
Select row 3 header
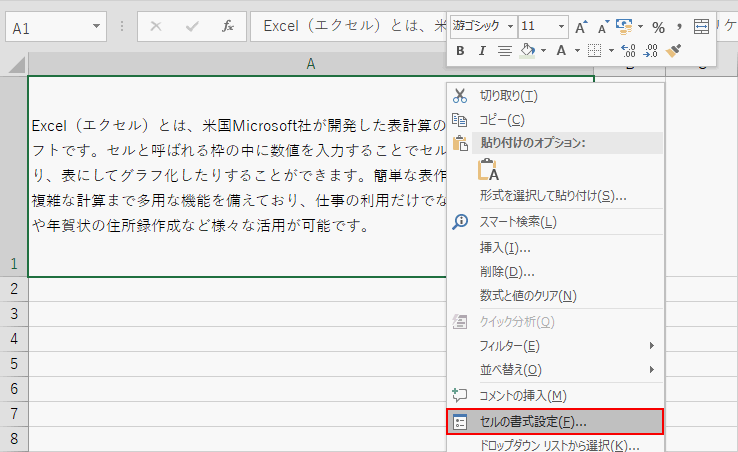14,314
